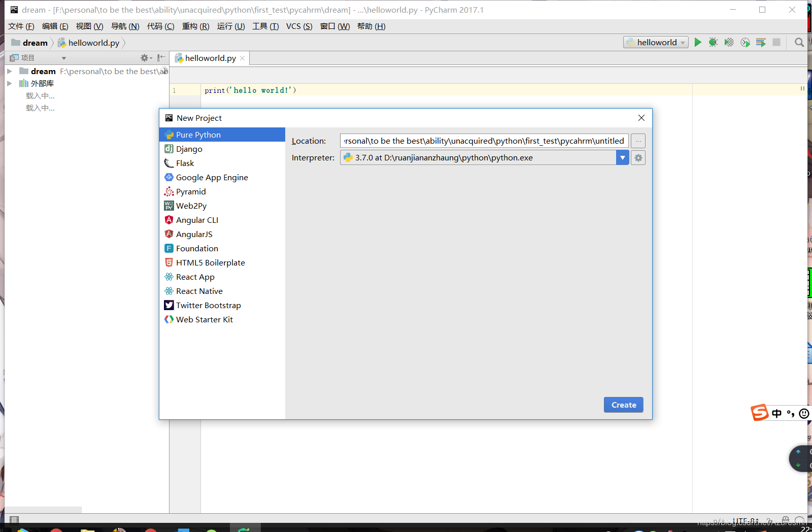Start debugging helloworld with bug icon
812x532 pixels.
(713, 42)
